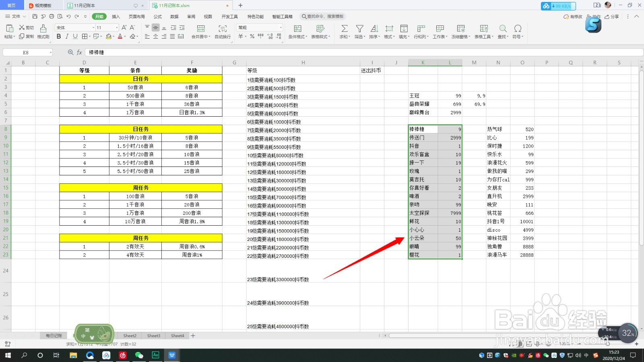Toggle bold formatting on selected cell
This screenshot has width=644, height=362.
pos(59,36)
